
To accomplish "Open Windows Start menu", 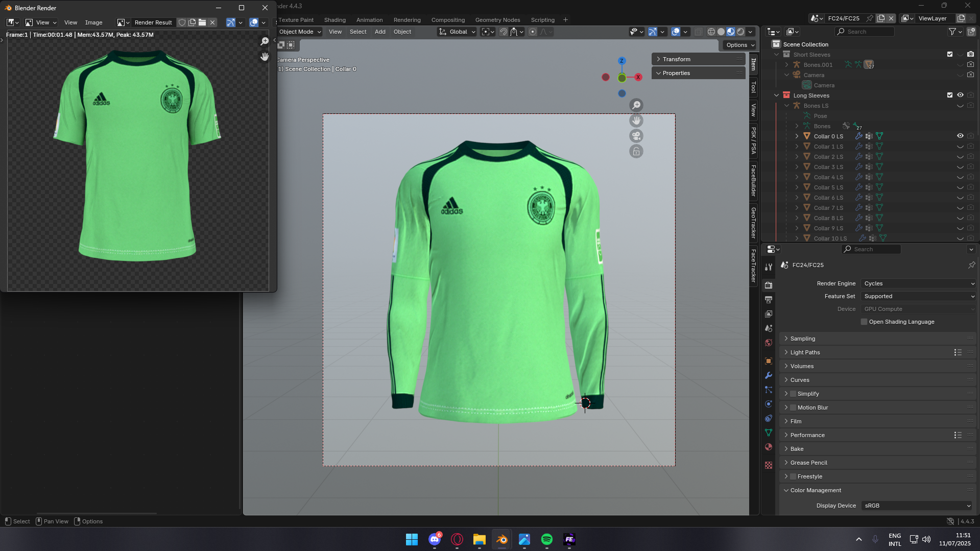I will (x=412, y=539).
